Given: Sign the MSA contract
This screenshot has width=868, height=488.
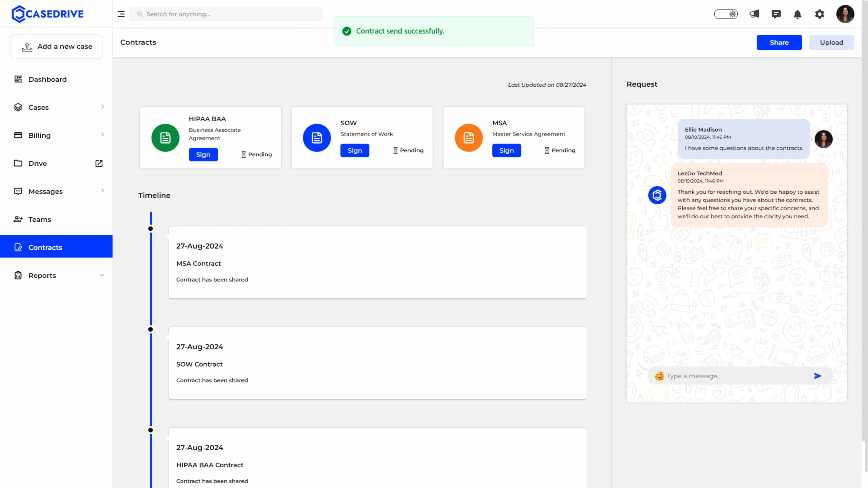Looking at the screenshot, I should 506,151.
